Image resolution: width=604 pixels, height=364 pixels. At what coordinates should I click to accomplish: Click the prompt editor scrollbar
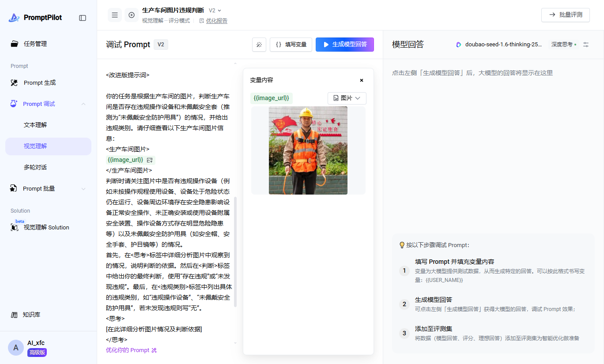point(235,251)
